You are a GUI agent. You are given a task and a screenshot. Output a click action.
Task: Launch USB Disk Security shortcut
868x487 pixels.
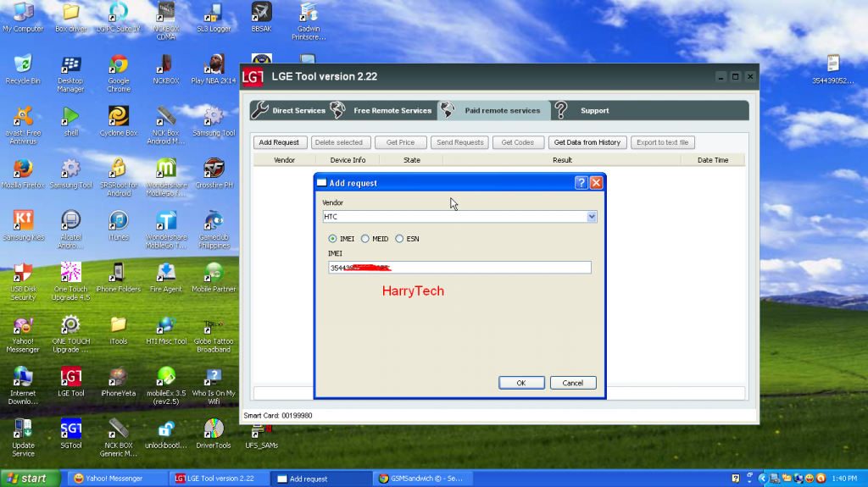(x=23, y=282)
